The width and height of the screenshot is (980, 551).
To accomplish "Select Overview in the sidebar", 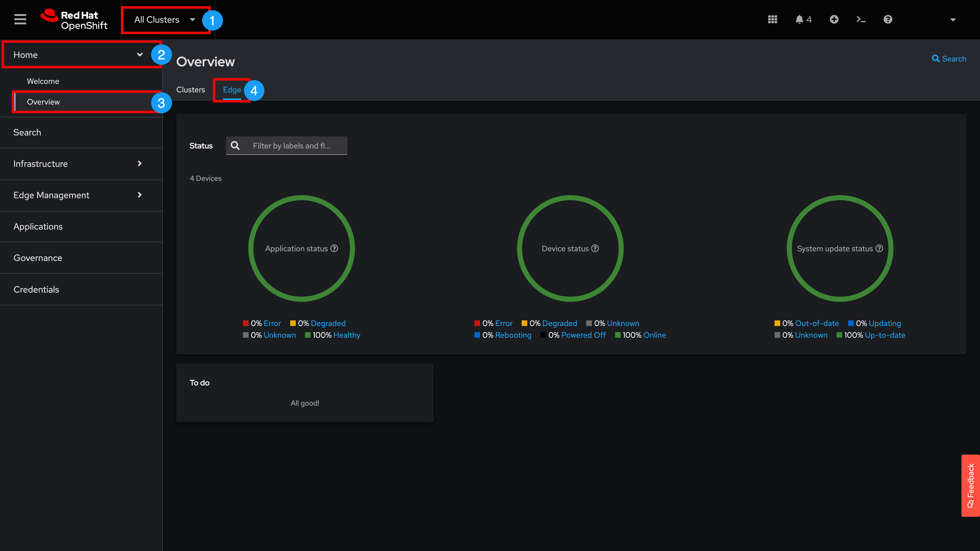I will pyautogui.click(x=43, y=102).
